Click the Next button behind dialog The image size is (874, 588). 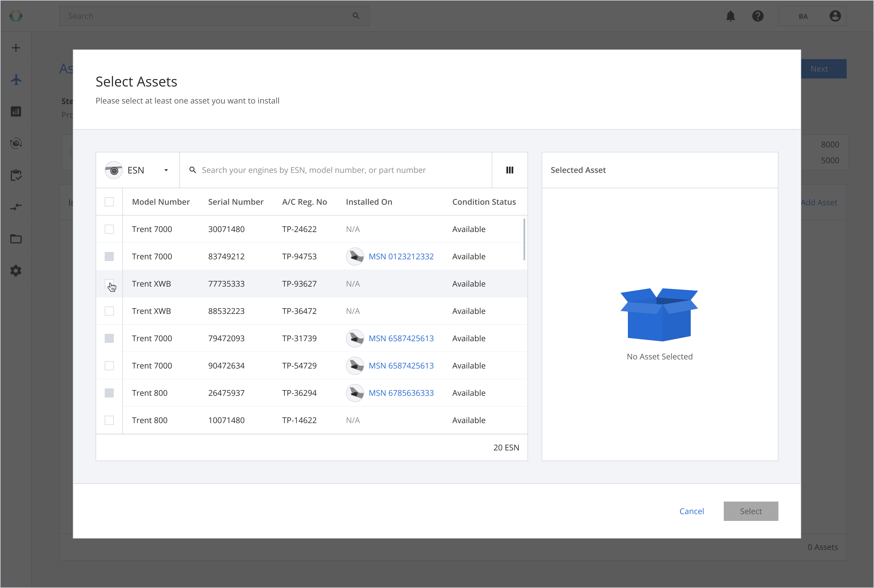point(824,69)
